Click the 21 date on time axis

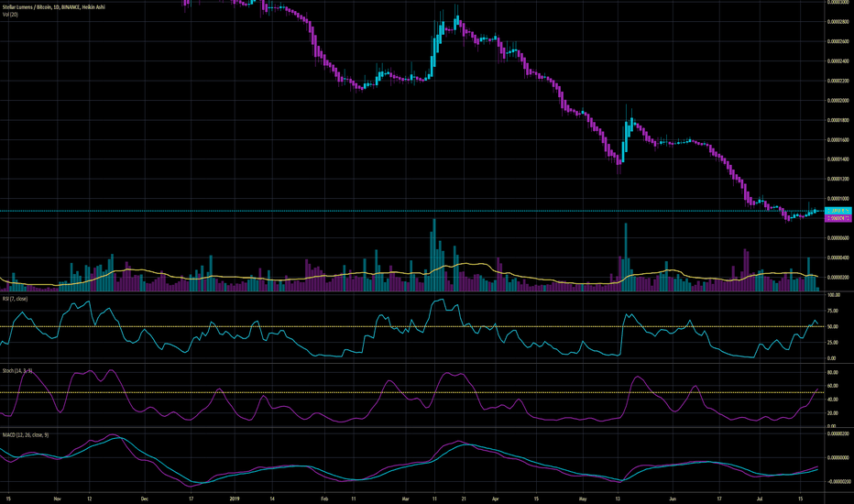464,499
